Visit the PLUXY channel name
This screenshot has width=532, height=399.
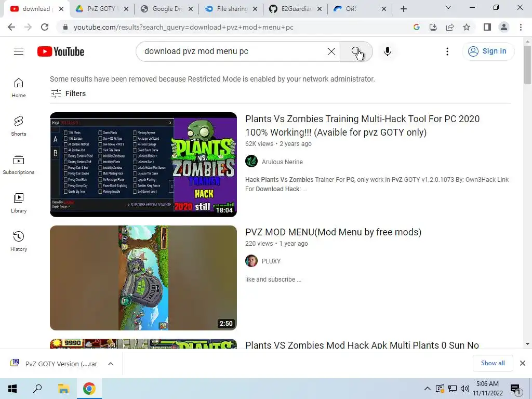(x=271, y=261)
